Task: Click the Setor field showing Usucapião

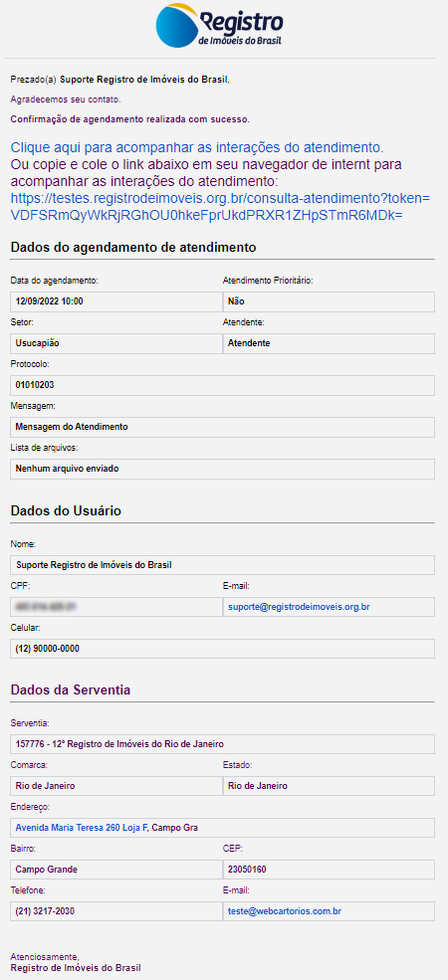Action: (116, 343)
